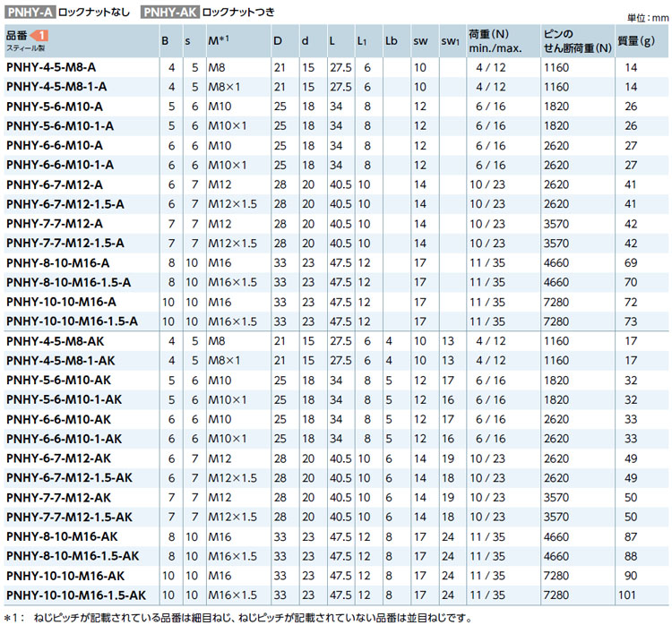Click part number PNHY-8-10-M16-AK

62,536
